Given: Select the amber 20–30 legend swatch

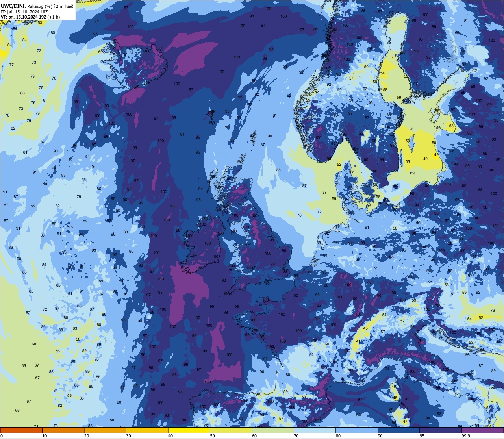Looking at the screenshot, I should [x=105, y=430].
